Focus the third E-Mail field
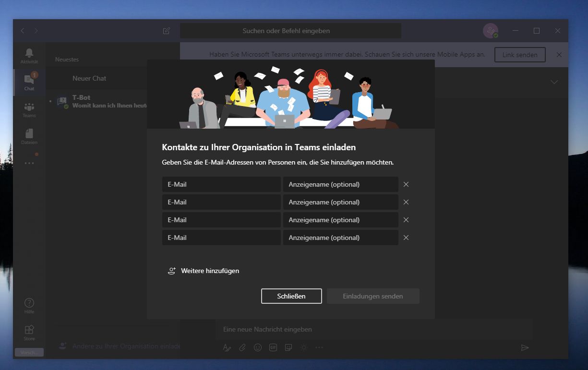 (221, 220)
